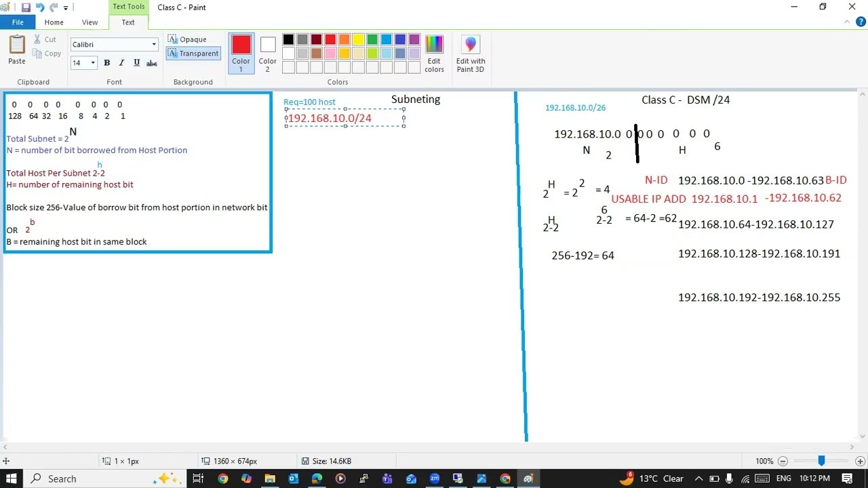Click the taskbar Search box
The image size is (868, 488).
(105, 479)
